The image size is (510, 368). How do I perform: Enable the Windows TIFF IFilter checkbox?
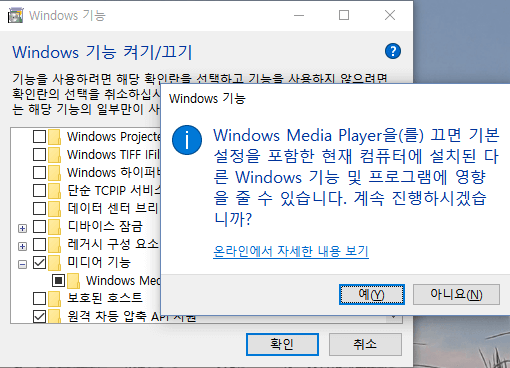pyautogui.click(x=39, y=155)
